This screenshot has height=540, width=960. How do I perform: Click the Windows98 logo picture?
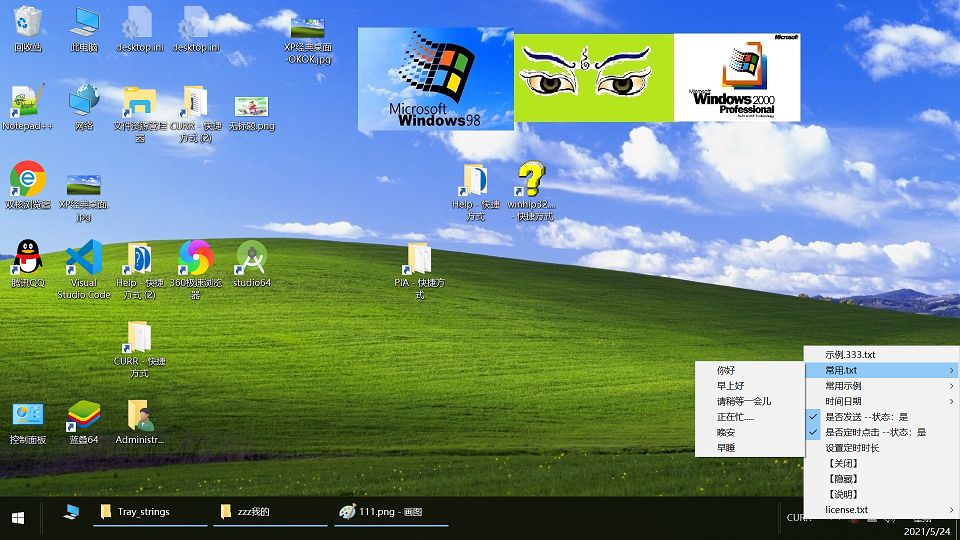coord(436,79)
